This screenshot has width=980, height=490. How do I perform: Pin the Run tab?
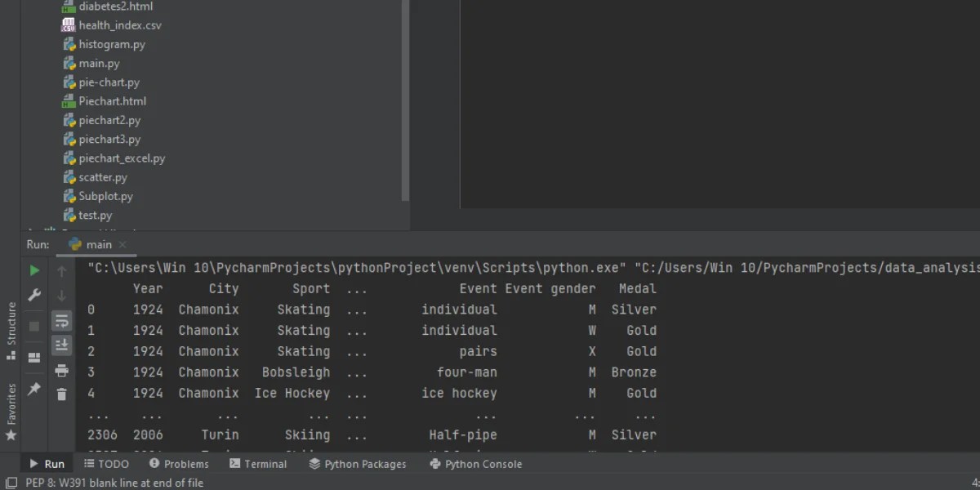[x=34, y=390]
